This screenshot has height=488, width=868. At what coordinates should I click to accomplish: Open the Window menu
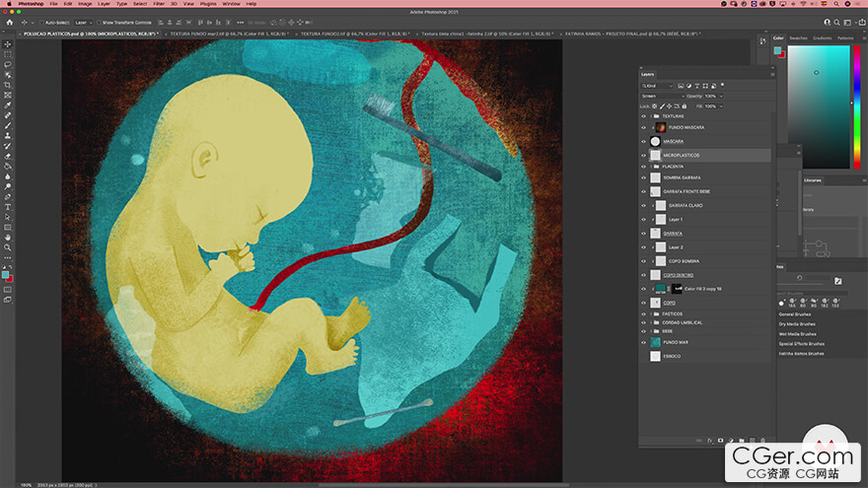(232, 4)
